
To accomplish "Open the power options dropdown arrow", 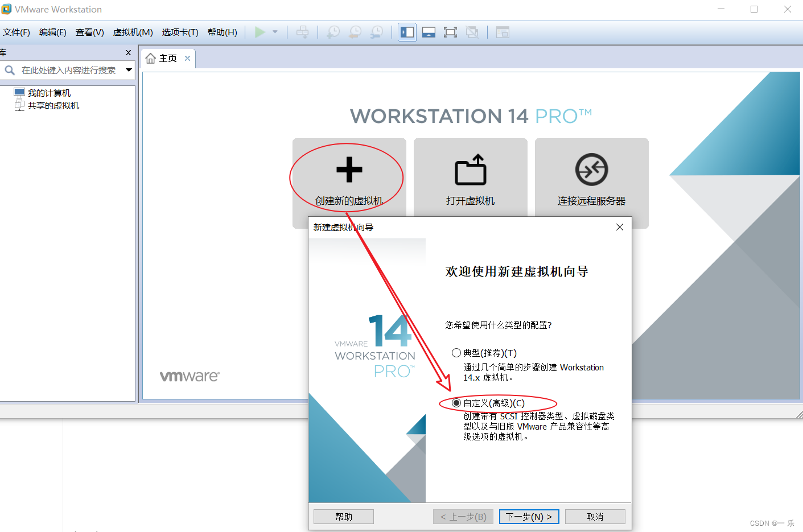I will (x=275, y=32).
